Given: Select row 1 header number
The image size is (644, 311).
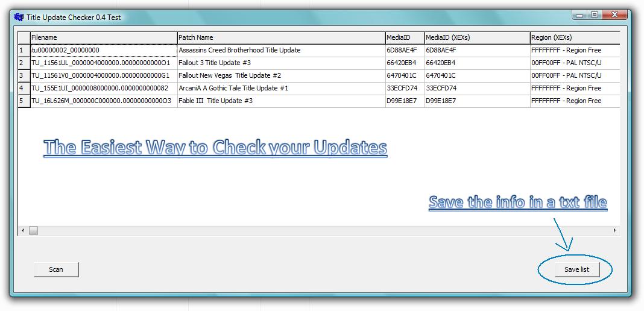Looking at the screenshot, I should 23,51.
